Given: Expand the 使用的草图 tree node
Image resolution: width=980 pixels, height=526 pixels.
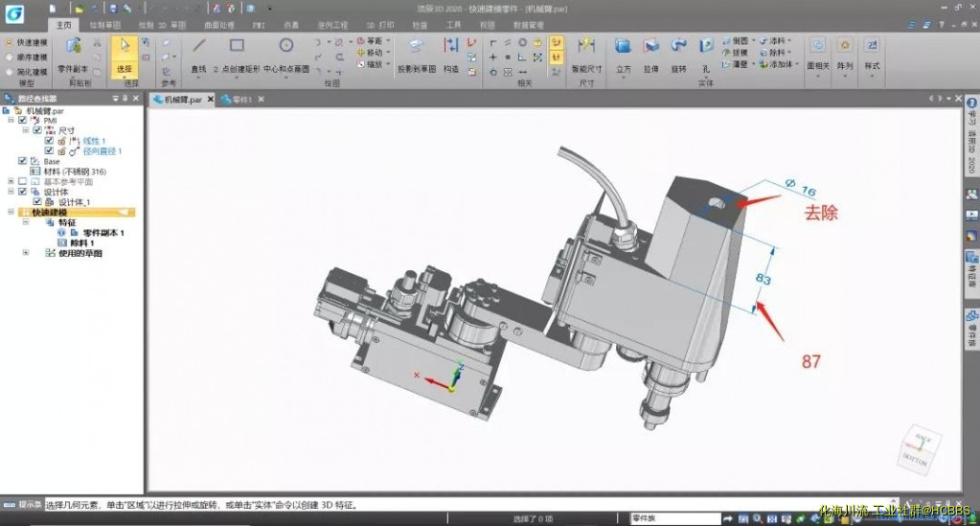Looking at the screenshot, I should pos(26,253).
